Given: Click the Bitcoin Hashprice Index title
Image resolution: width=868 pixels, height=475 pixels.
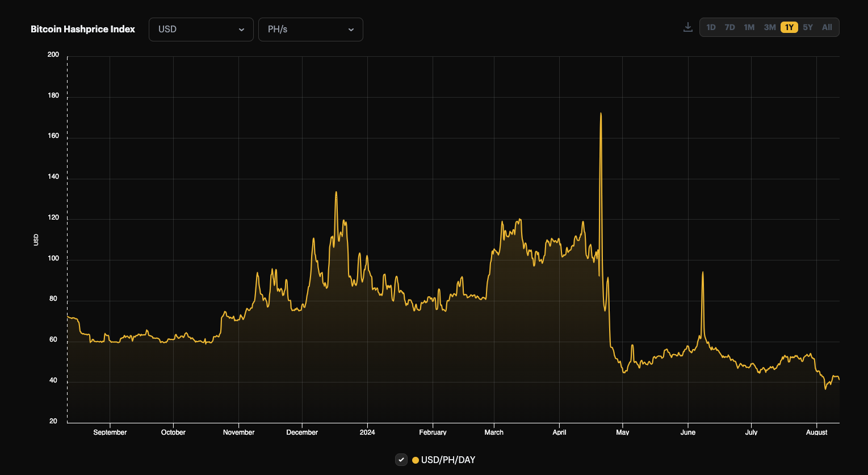Looking at the screenshot, I should [83, 29].
